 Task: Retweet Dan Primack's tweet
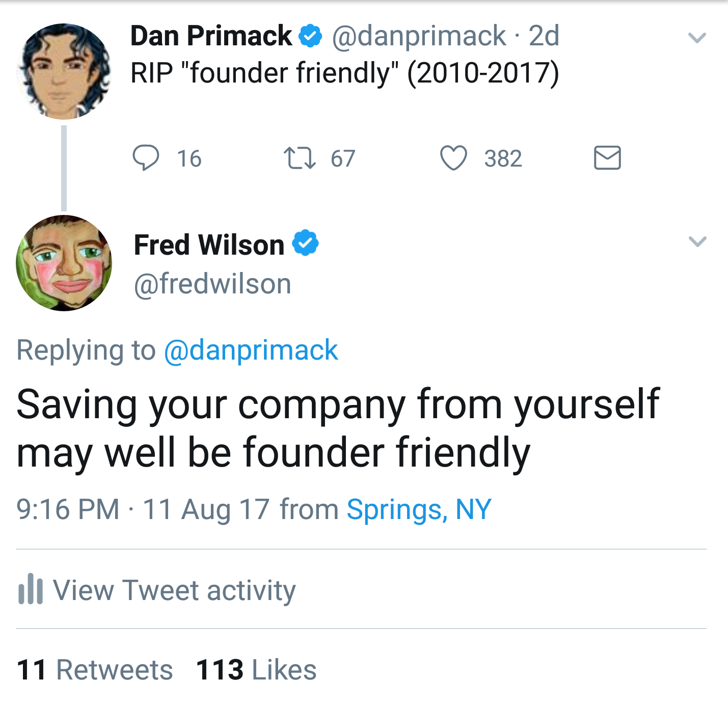pos(300,158)
